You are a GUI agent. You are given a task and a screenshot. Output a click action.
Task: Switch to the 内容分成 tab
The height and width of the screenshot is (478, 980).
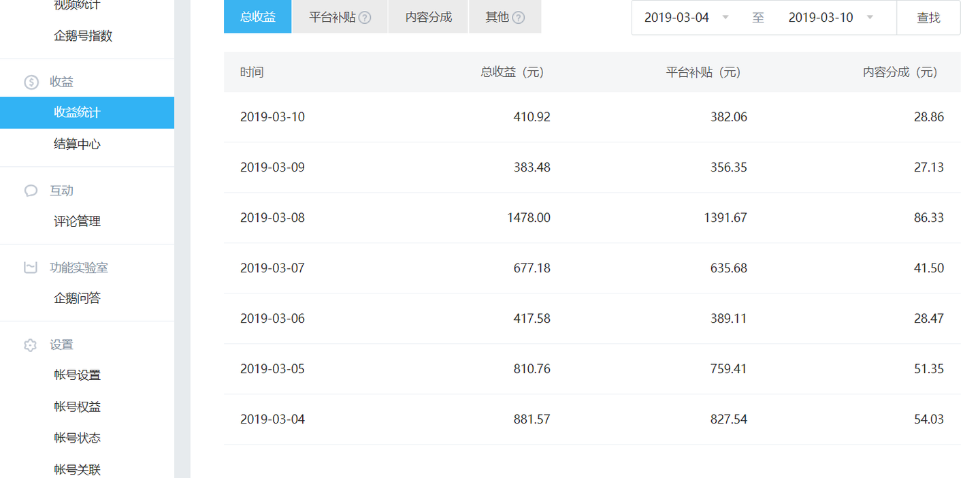(428, 17)
